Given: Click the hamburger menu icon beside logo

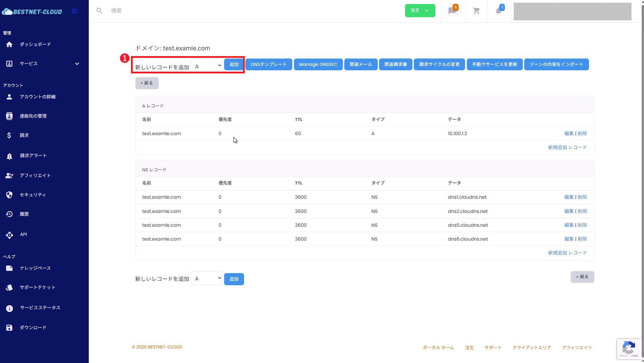Looking at the screenshot, I should [x=75, y=11].
